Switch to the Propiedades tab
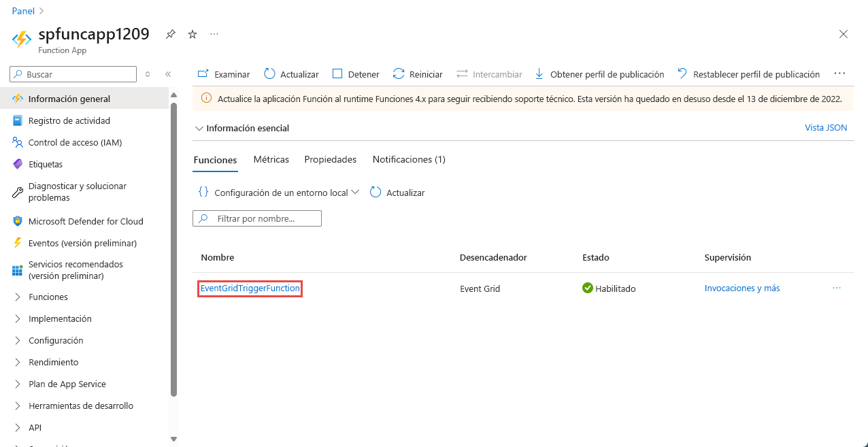 pyautogui.click(x=331, y=159)
